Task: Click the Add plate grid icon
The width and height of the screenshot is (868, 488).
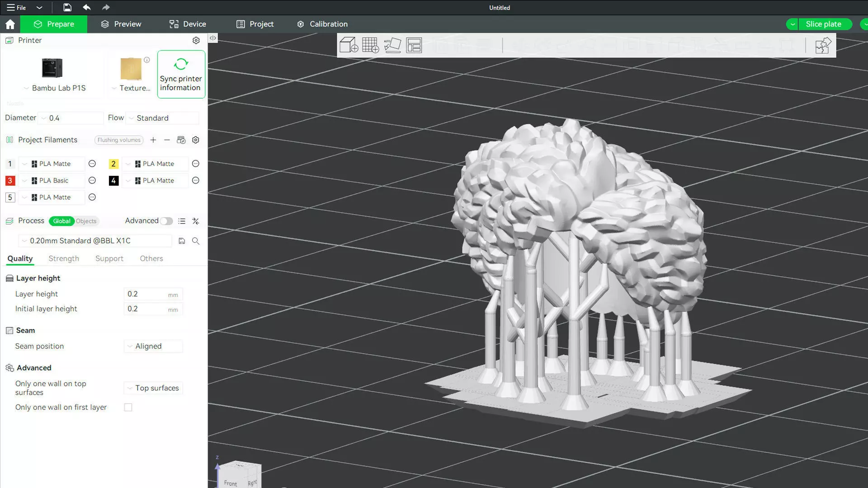Action: tap(370, 45)
